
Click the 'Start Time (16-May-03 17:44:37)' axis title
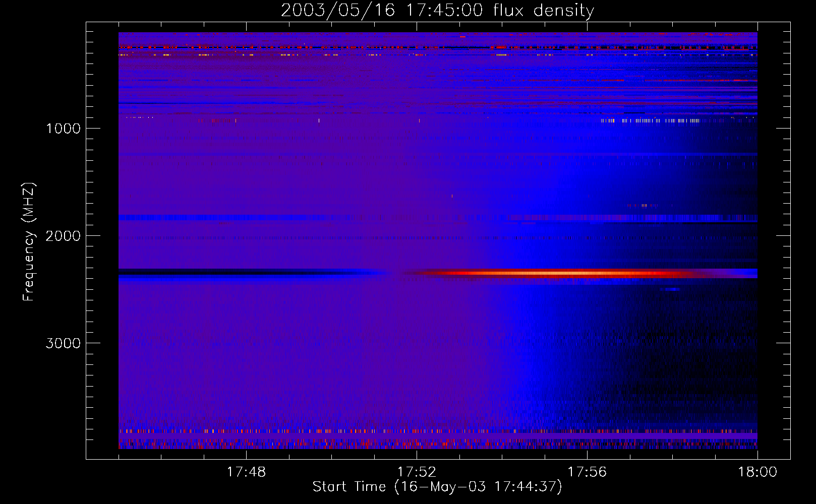coord(437,487)
